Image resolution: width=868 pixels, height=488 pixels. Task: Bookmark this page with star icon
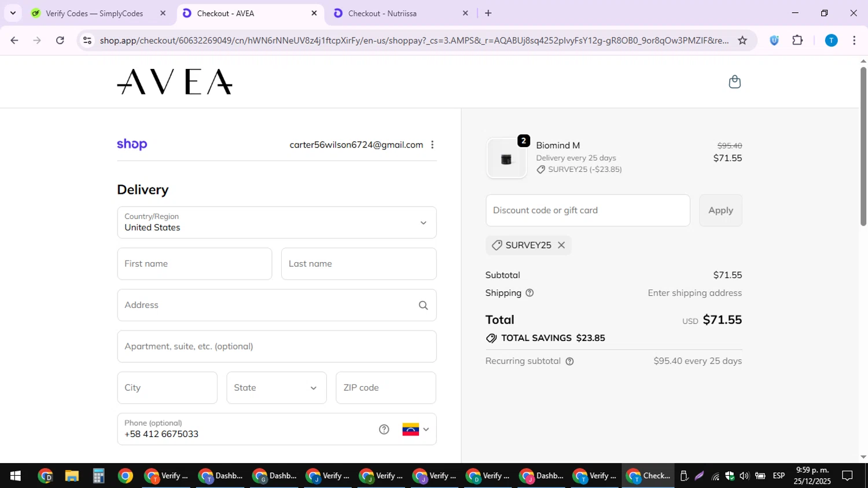742,40
